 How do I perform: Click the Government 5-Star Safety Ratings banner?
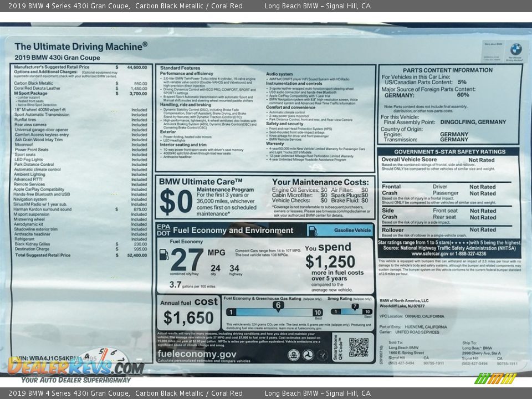click(449, 152)
